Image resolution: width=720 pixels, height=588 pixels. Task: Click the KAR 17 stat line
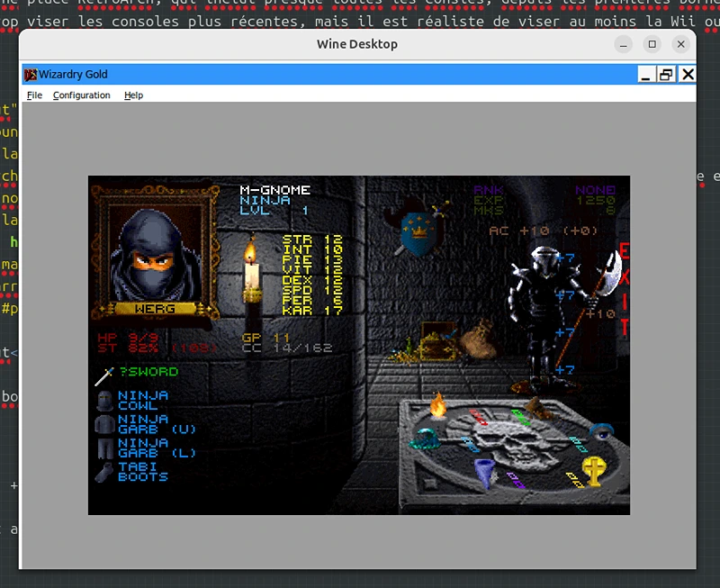click(312, 310)
